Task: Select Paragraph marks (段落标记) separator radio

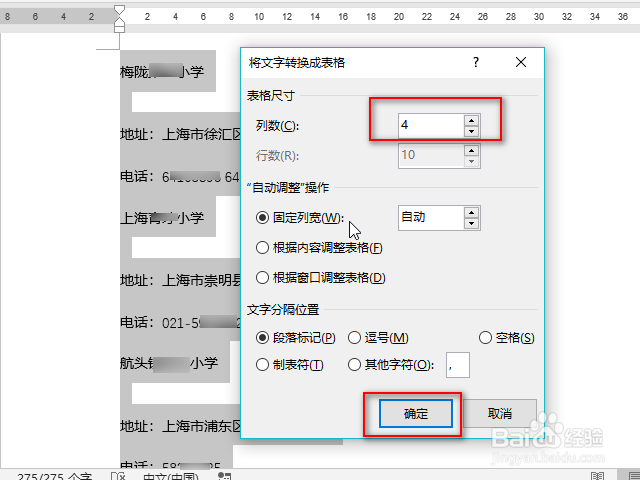Action: pyautogui.click(x=262, y=338)
